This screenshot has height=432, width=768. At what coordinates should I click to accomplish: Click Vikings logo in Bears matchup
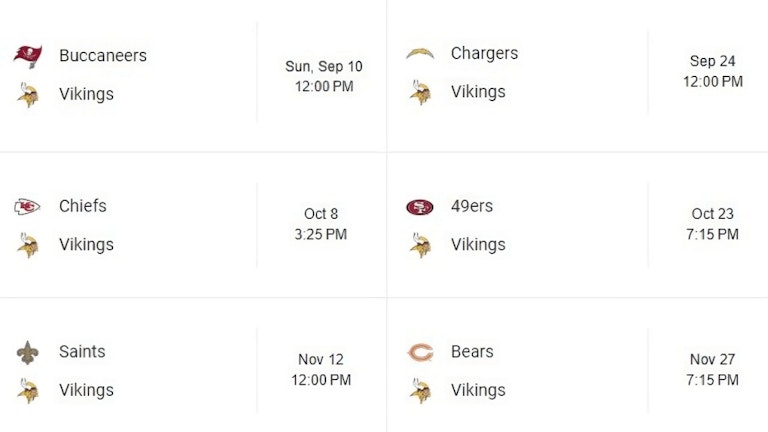point(420,390)
